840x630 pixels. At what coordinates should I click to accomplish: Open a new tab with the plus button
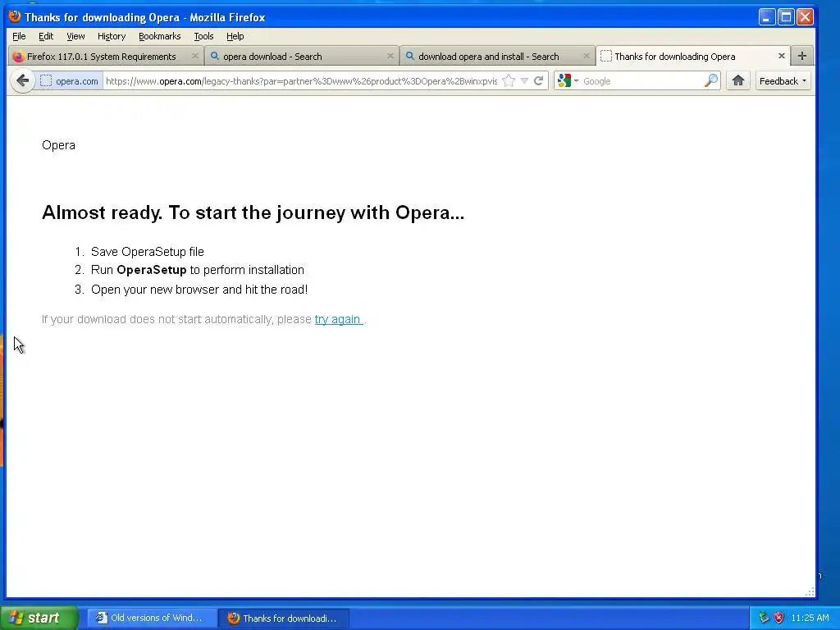pyautogui.click(x=802, y=56)
